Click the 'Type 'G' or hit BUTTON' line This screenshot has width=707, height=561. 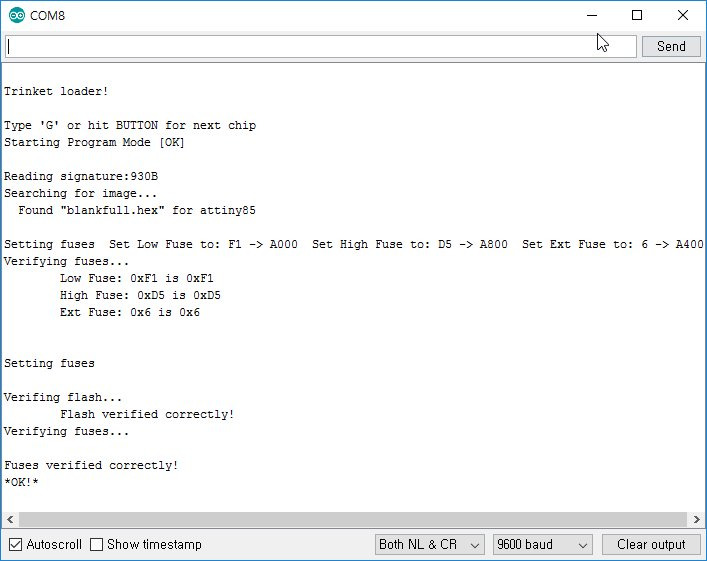tap(130, 125)
